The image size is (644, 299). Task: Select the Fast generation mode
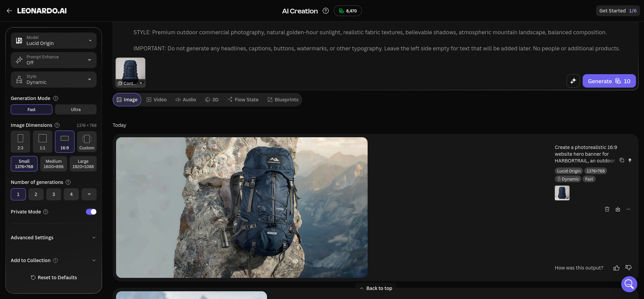pyautogui.click(x=32, y=109)
